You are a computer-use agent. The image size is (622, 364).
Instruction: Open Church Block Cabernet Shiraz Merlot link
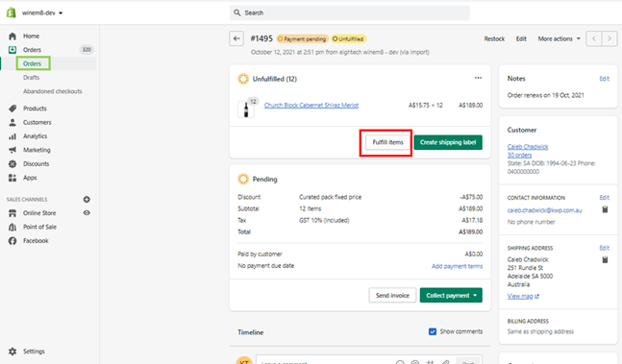pyautogui.click(x=311, y=105)
